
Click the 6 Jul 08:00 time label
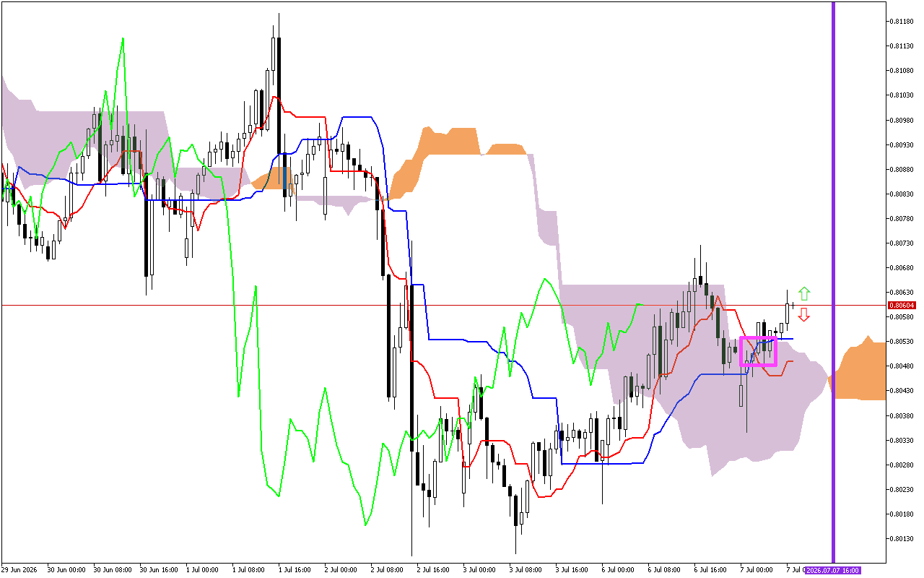(x=663, y=570)
